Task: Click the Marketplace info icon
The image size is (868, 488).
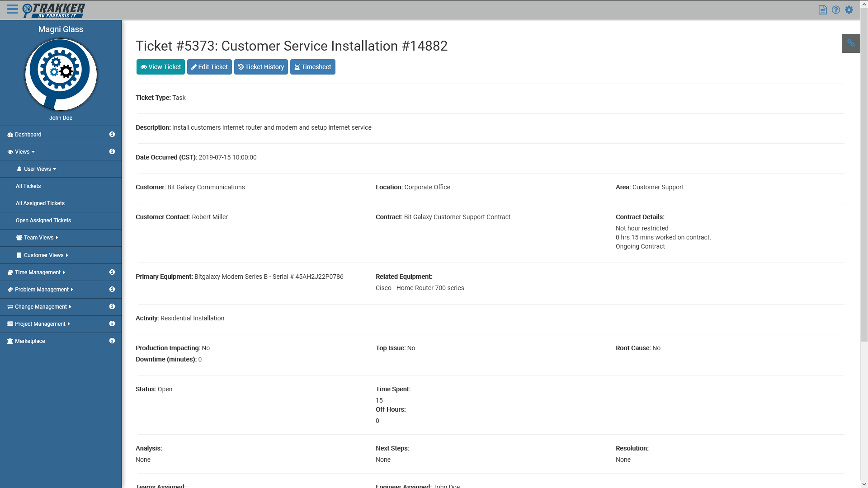Action: click(x=112, y=341)
